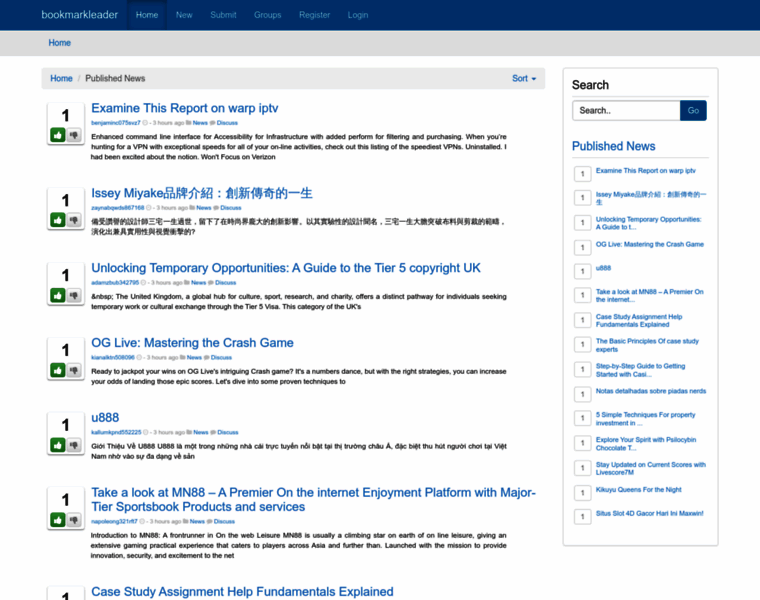Open sidebar 'Stay Updated on Current Scores with Livescore7M'
Screen dimensions: 760x600
[x=650, y=468]
